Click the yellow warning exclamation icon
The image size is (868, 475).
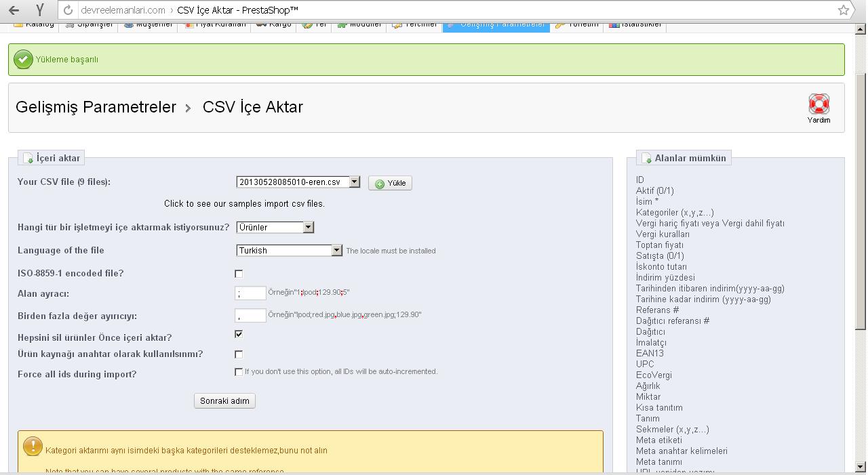[x=33, y=446]
